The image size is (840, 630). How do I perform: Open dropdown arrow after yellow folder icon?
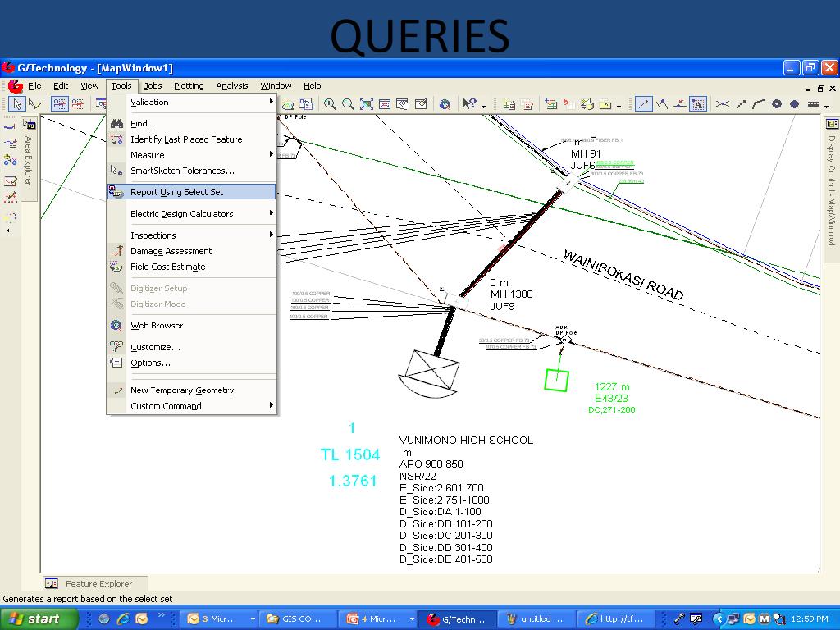click(x=619, y=106)
